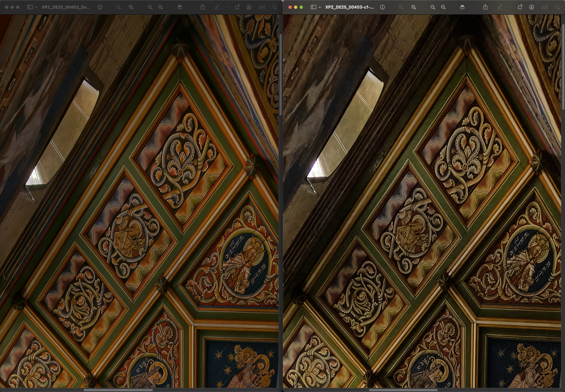Click Zoom to Fit in right c1 window
565x392 pixels.
pos(414,7)
